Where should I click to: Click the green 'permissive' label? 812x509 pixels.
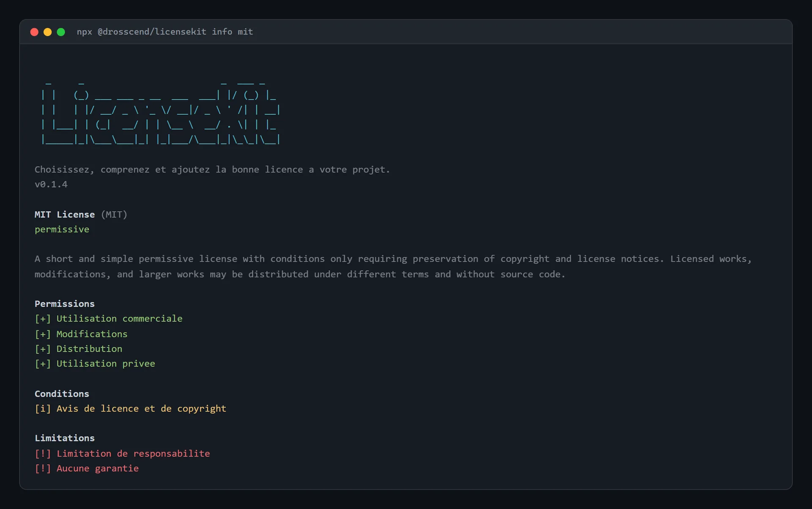point(62,230)
